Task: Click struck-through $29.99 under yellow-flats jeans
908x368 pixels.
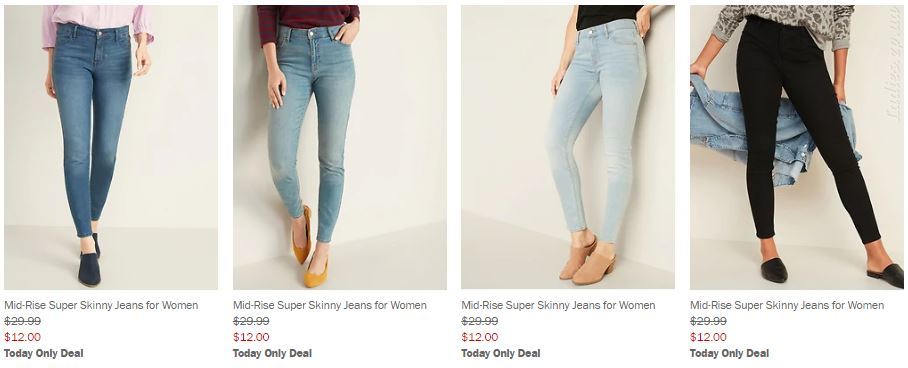Action: click(251, 321)
